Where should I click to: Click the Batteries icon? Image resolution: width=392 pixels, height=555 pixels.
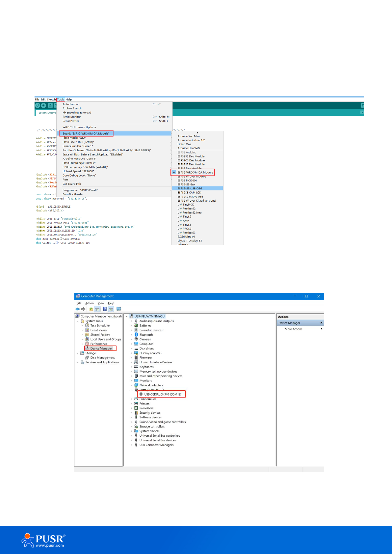136,325
